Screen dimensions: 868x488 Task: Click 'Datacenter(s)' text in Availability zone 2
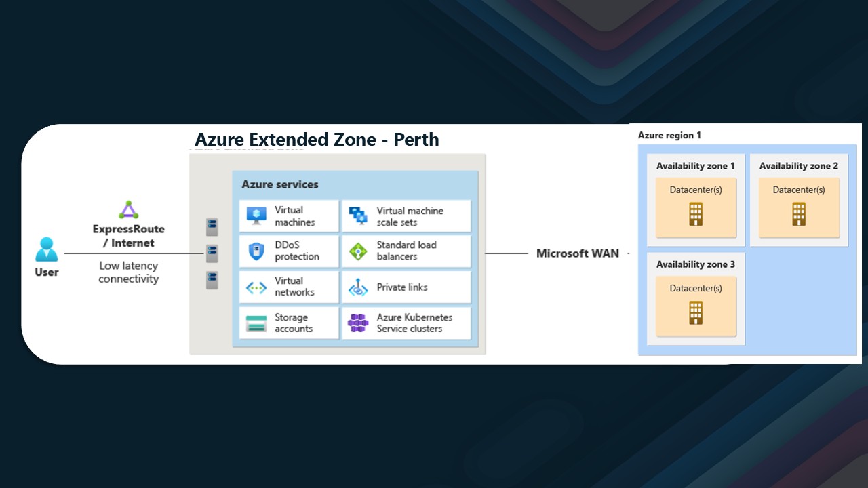[799, 190]
